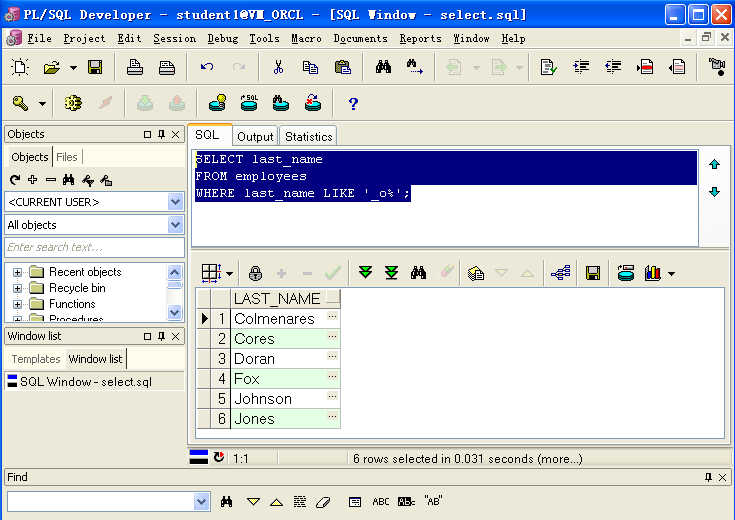The image size is (735, 520).
Task: Click the Undo arrow icon
Action: tap(207, 67)
